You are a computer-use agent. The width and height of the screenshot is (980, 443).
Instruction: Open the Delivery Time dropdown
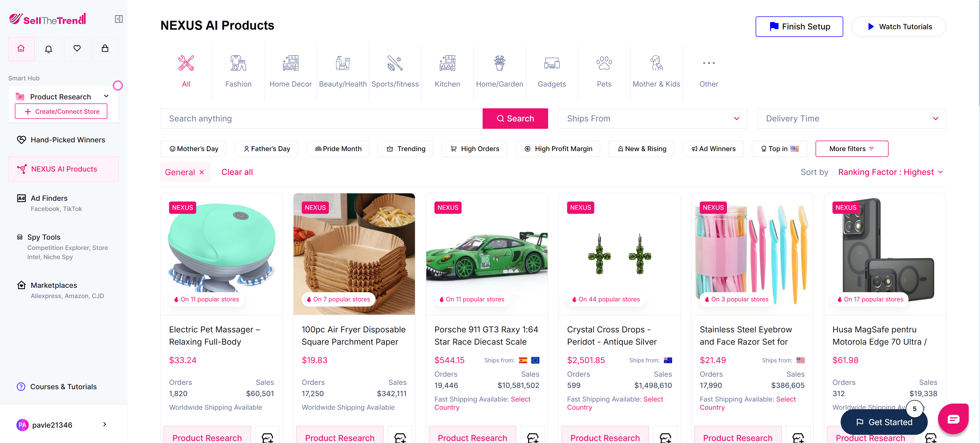tap(851, 119)
